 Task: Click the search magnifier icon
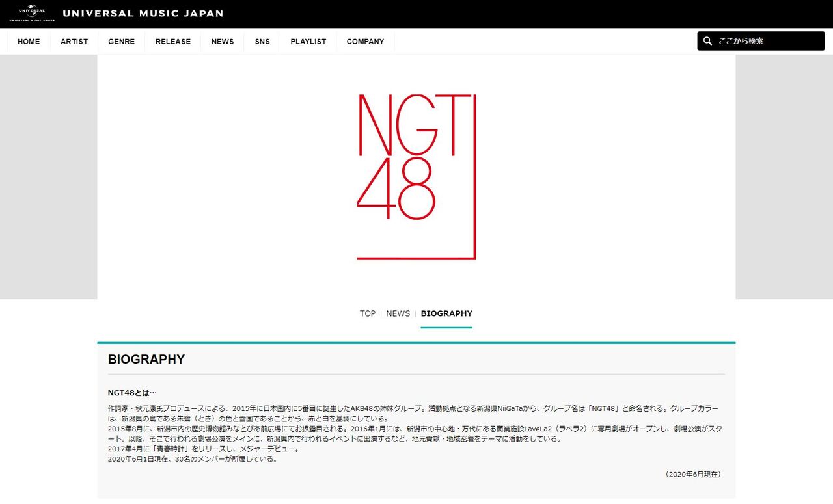pos(708,41)
